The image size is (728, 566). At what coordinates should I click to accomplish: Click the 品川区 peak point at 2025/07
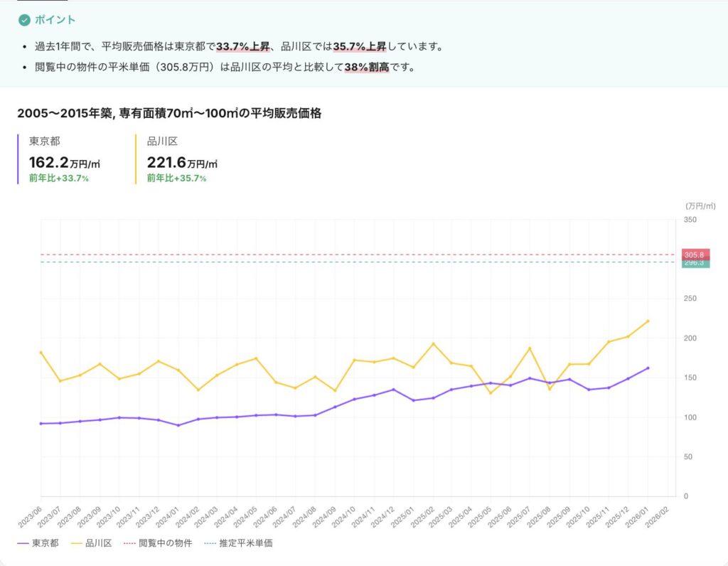[x=530, y=348]
